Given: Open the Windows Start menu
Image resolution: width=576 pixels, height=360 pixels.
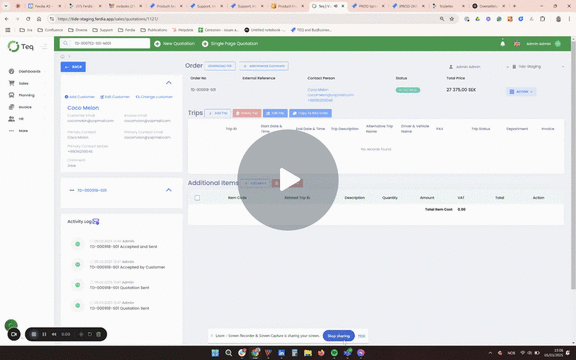Looking at the screenshot, I should coord(215,353).
